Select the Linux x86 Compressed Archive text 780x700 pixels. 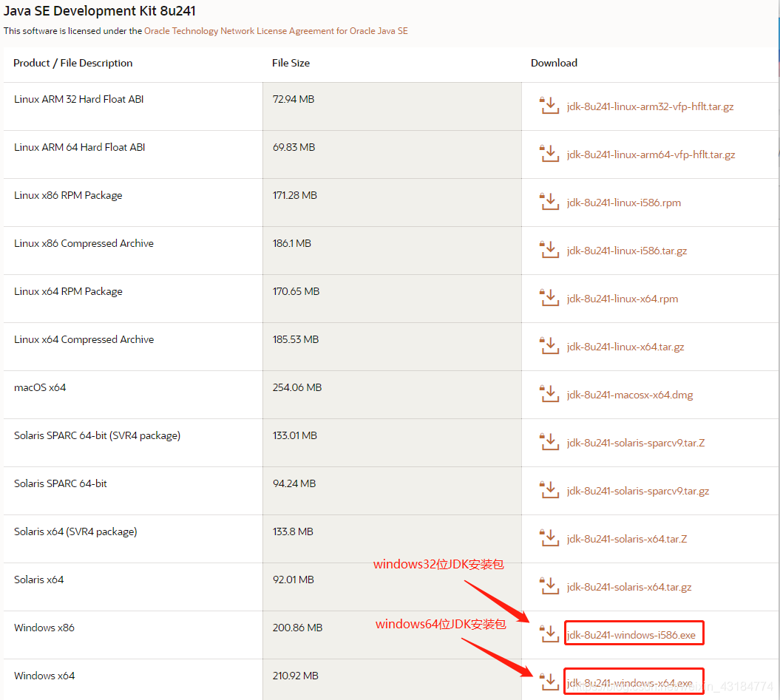[x=84, y=243]
